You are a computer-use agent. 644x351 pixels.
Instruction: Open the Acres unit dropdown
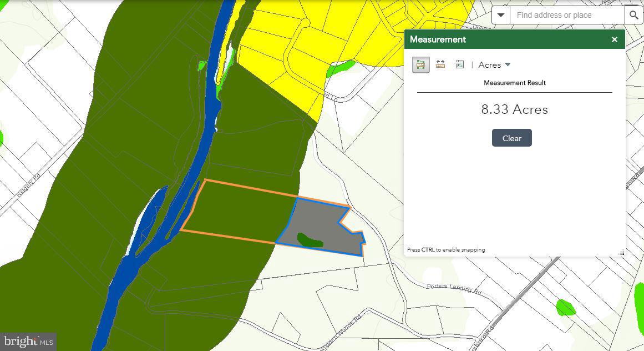494,65
